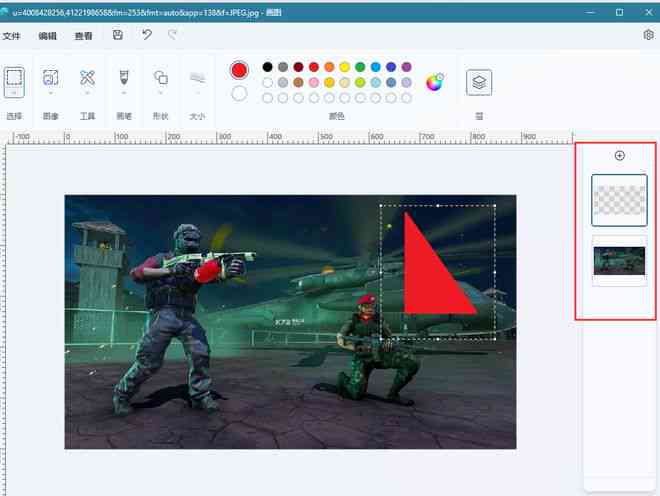Pick the lavender palette swatch
660x496 pixels.
406,83
